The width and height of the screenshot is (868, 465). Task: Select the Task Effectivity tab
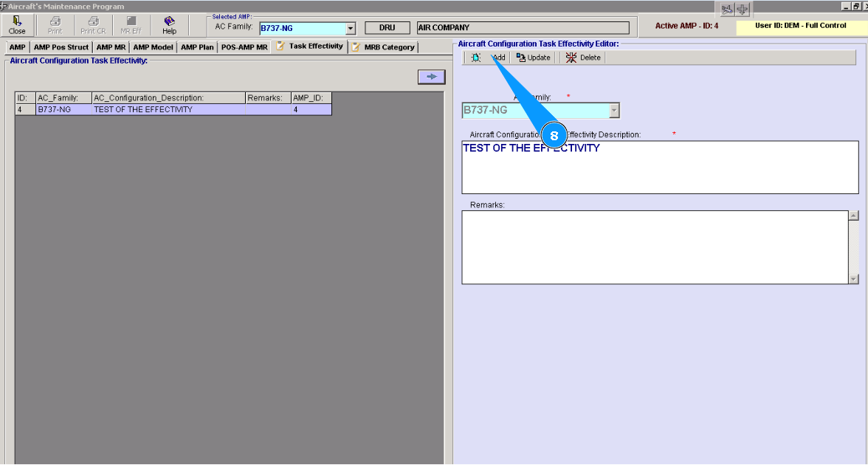point(310,46)
